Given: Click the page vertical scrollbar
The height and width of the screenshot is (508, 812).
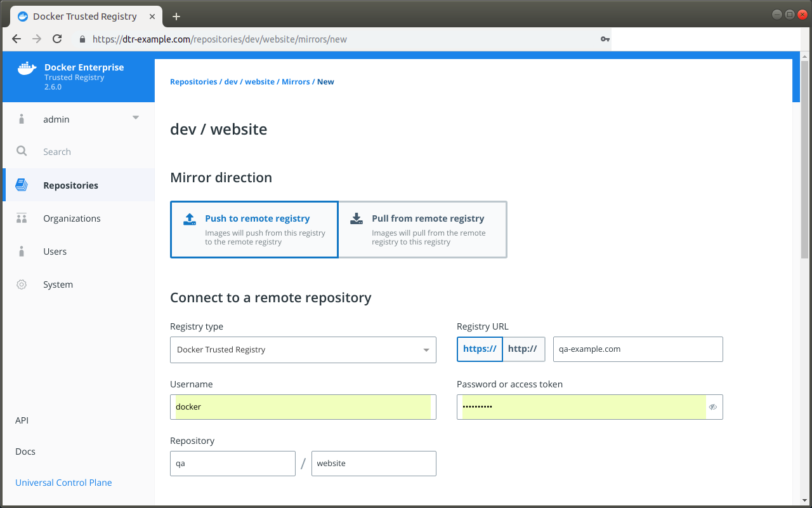Looking at the screenshot, I should tap(804, 160).
